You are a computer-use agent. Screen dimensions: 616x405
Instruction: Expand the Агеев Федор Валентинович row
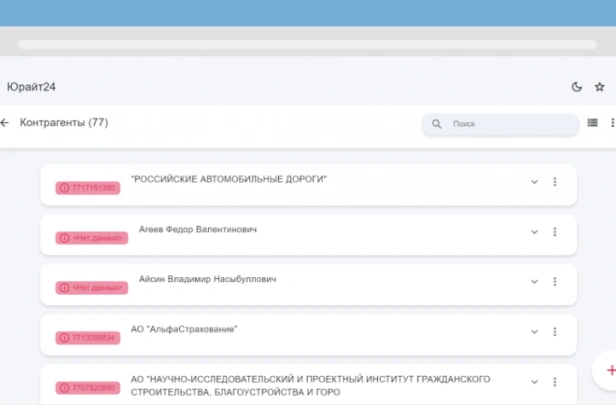coord(534,232)
